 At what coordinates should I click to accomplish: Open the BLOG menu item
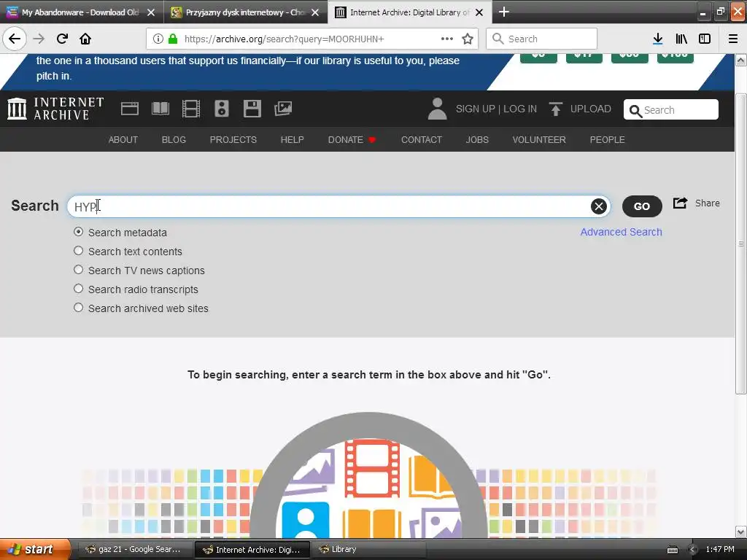[174, 139]
